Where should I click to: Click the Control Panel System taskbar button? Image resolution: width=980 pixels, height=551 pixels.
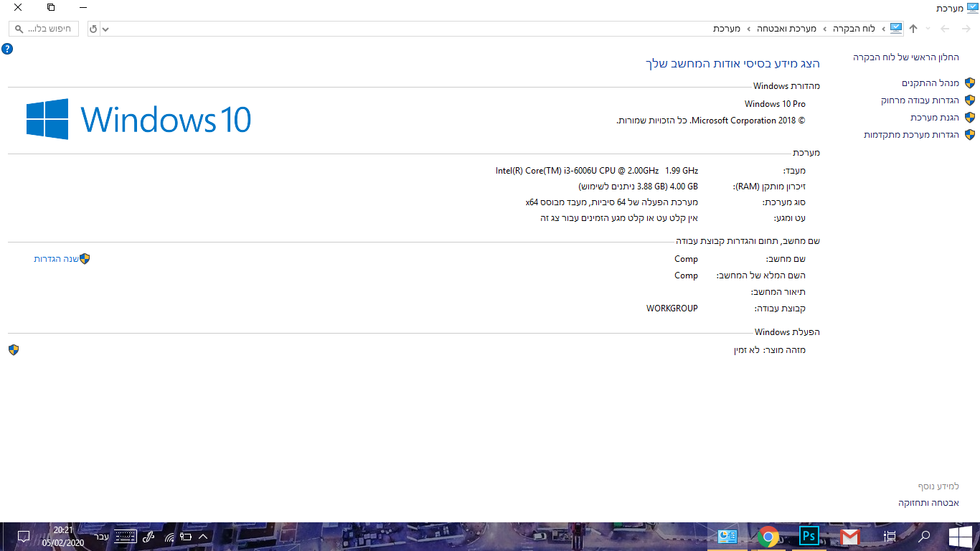(x=727, y=537)
